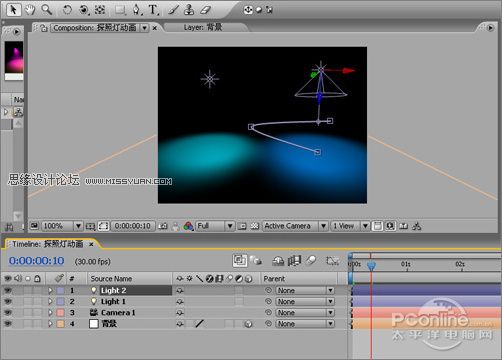Select the Brush tool
Image resolution: width=502 pixels, height=360 pixels.
173,10
